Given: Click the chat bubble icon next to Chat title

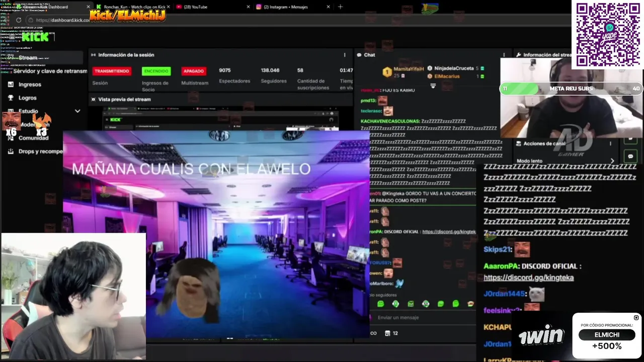Looking at the screenshot, I should (x=359, y=55).
